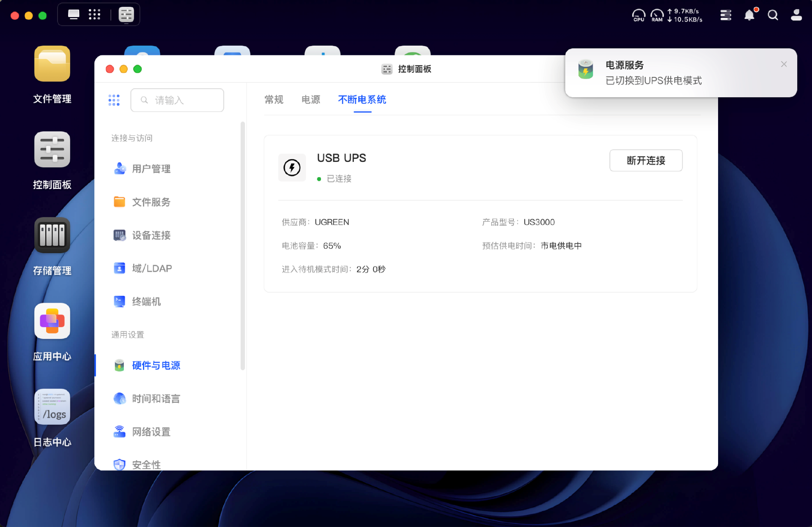Show all control panel categories grid
812x527 pixels.
(114, 100)
